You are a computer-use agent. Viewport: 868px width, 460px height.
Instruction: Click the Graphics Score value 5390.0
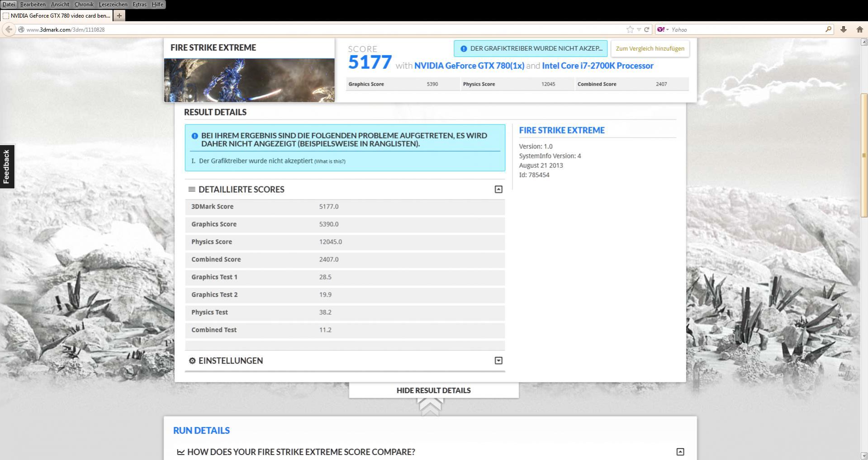[x=329, y=224]
